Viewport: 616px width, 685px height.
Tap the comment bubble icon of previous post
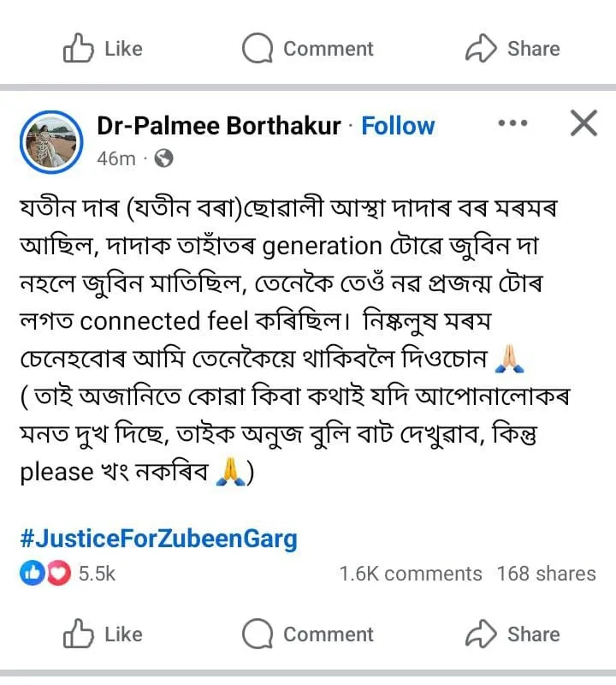point(258,49)
